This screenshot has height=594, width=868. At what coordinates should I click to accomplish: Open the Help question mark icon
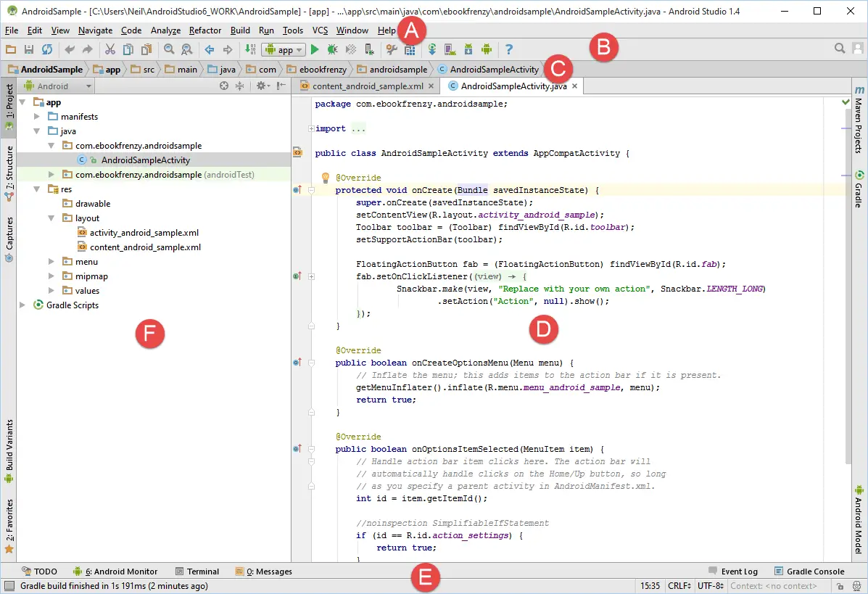pyautogui.click(x=509, y=49)
